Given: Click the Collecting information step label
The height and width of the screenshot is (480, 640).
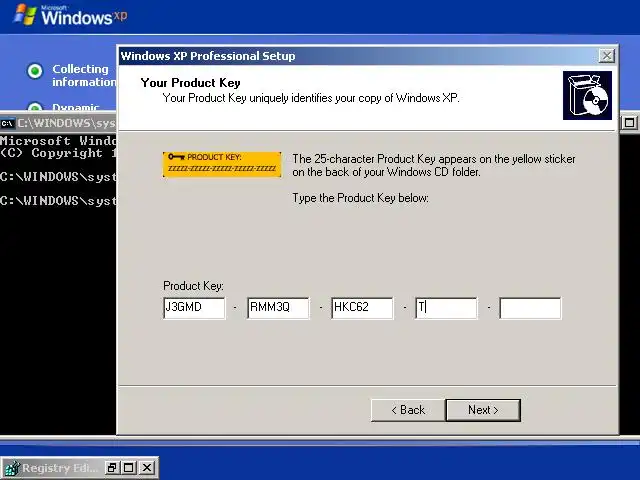Looking at the screenshot, I should 84,76.
